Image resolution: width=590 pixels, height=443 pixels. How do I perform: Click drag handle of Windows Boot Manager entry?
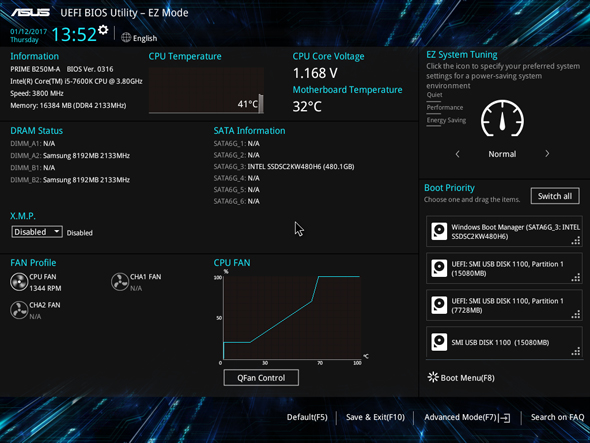point(576,241)
